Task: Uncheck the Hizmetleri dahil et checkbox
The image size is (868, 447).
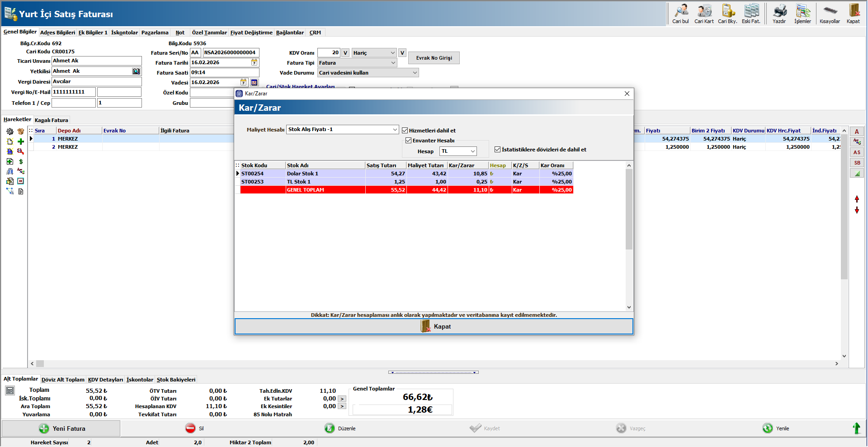Action: point(405,131)
